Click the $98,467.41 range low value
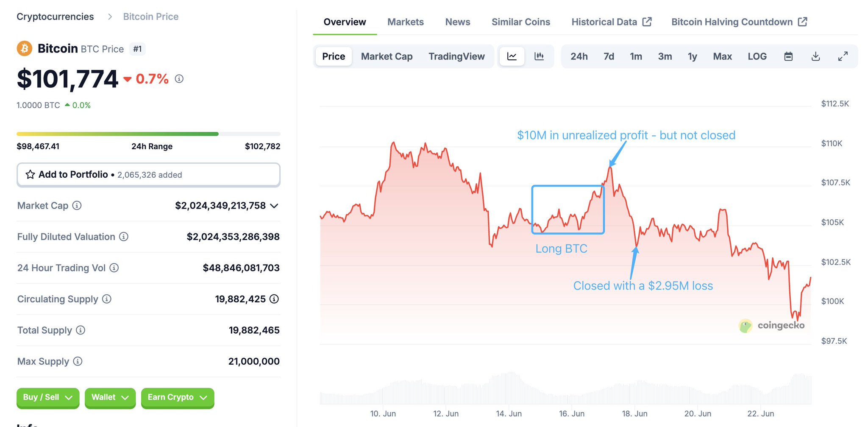868x427 pixels. [x=38, y=146]
